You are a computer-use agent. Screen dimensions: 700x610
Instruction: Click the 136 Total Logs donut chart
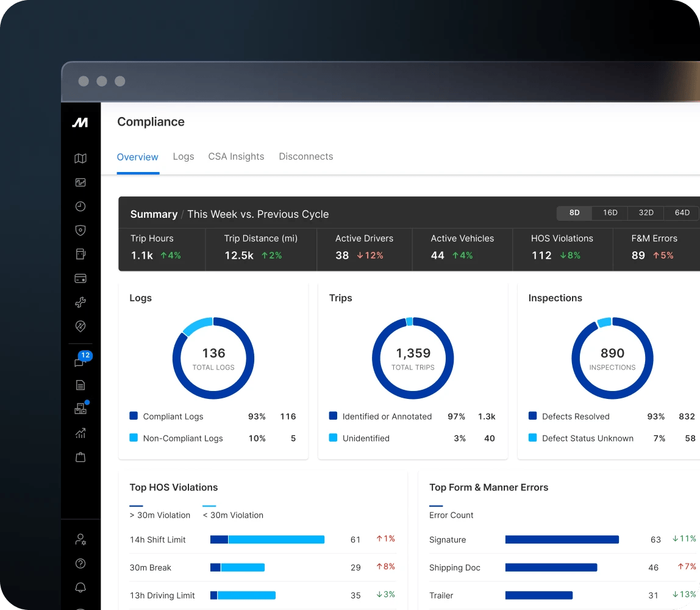tap(213, 358)
